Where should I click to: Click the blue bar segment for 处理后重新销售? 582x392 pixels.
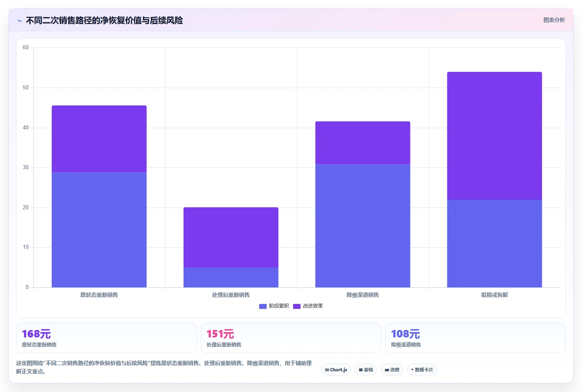pos(231,277)
